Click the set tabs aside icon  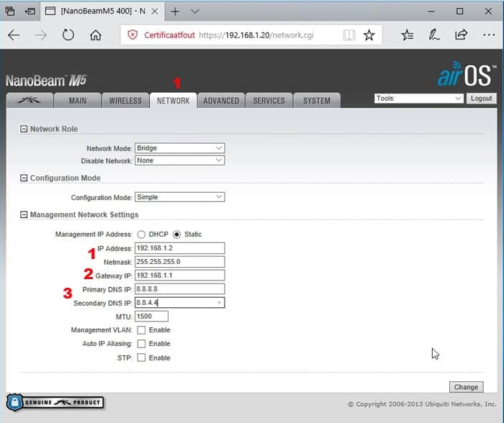(x=30, y=12)
